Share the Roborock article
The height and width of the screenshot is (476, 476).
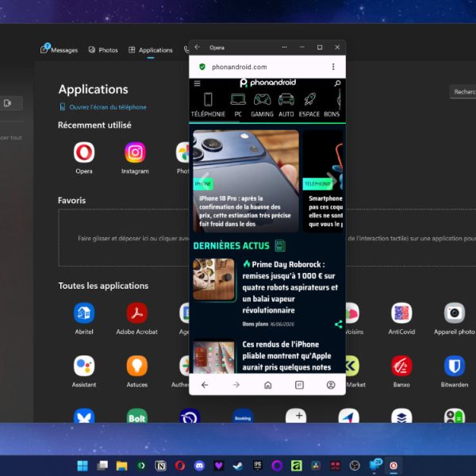[x=338, y=324]
